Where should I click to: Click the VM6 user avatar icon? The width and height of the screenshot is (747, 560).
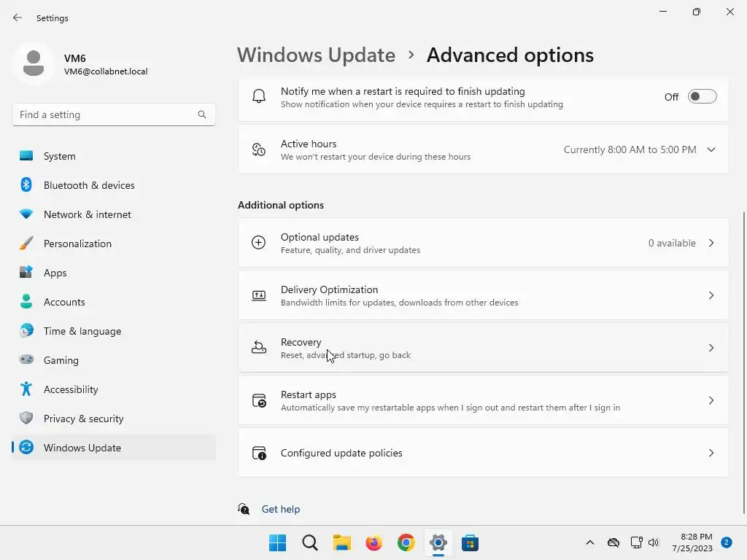[x=34, y=63]
